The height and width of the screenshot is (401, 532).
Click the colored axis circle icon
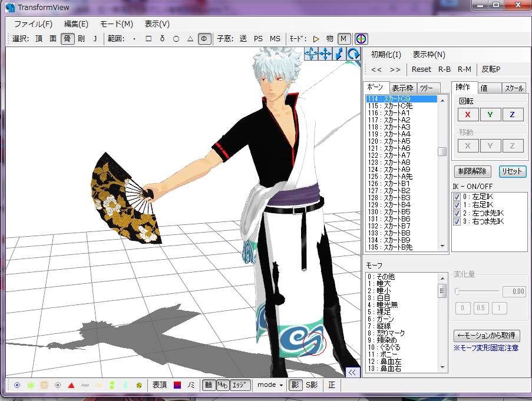361,39
